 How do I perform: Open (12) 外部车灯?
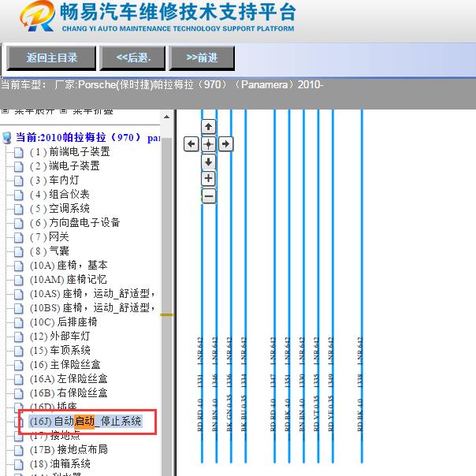(60, 336)
